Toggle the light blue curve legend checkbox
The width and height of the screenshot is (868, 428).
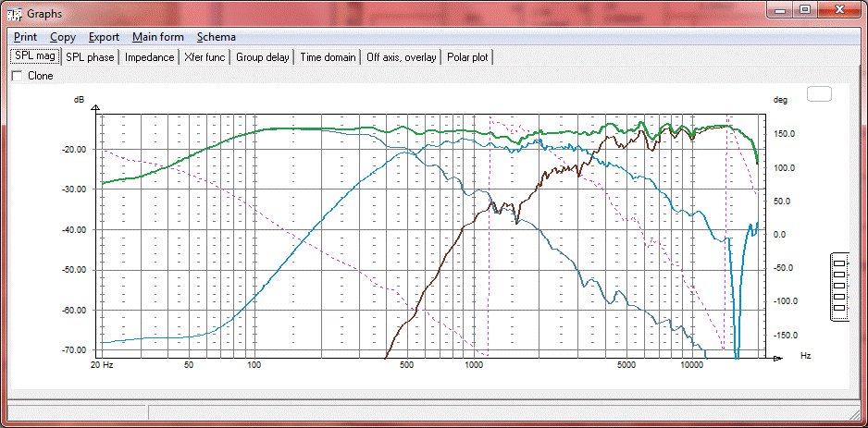click(839, 286)
